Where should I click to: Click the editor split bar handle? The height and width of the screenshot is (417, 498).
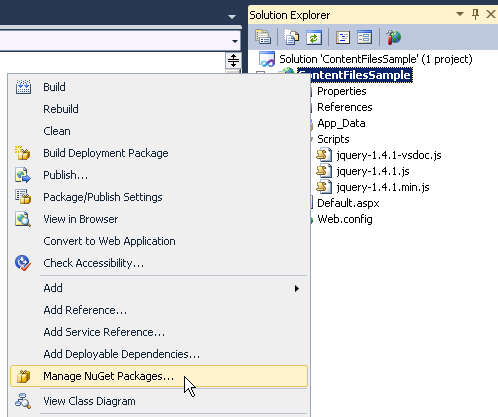pos(233,61)
